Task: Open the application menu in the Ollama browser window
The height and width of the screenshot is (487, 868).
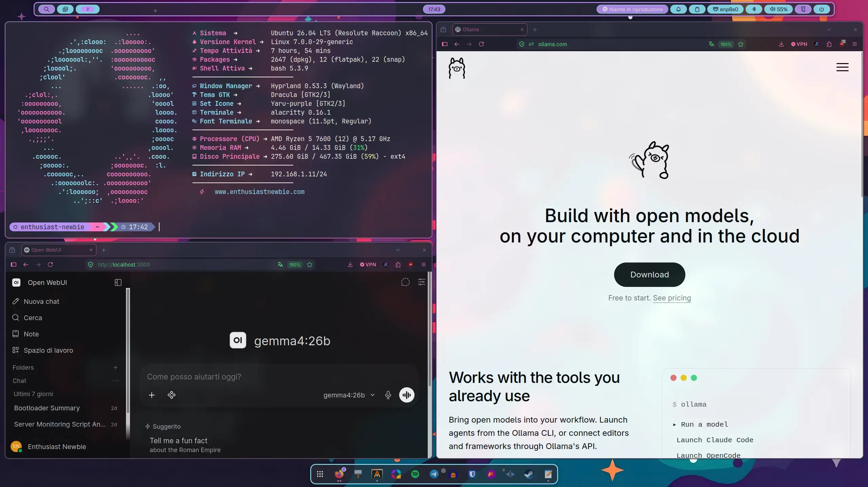Action: (855, 44)
